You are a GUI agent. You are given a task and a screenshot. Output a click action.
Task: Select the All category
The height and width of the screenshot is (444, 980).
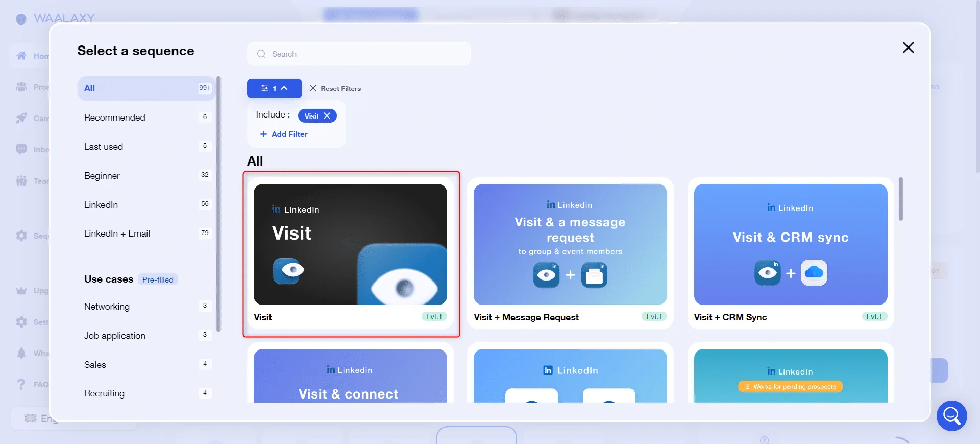[146, 88]
